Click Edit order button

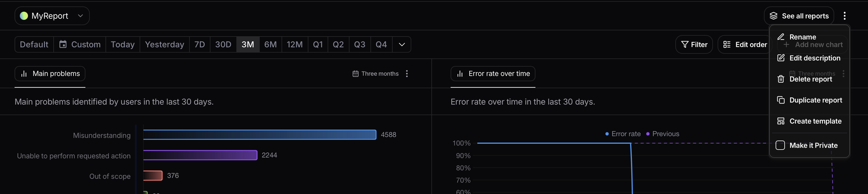point(745,44)
